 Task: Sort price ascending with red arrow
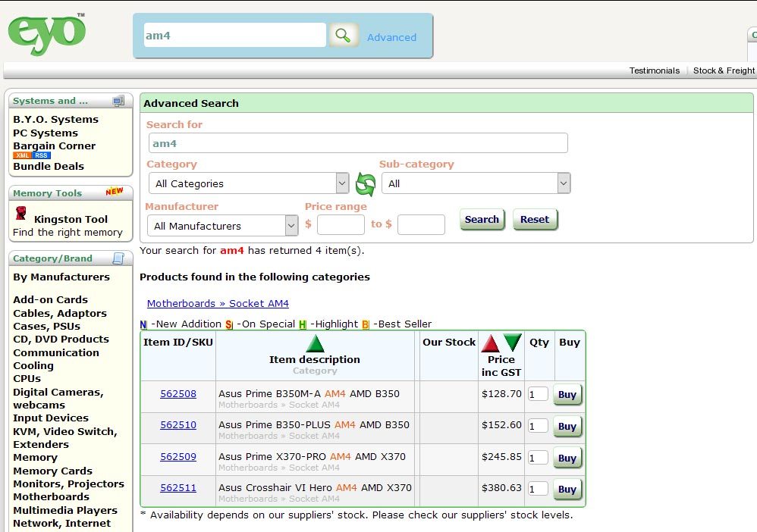pos(491,343)
